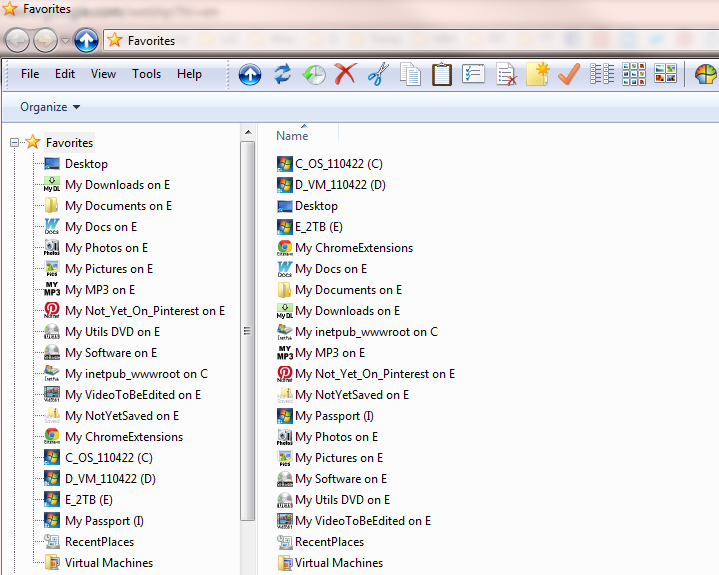The image size is (719, 575).
Task: Open the File menu
Action: click(x=30, y=74)
